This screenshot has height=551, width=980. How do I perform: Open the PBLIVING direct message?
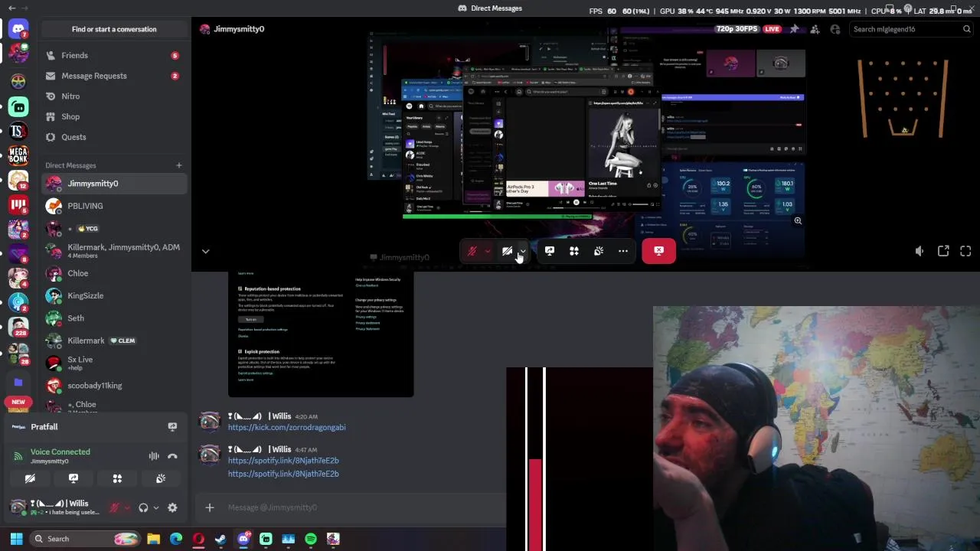pos(114,206)
